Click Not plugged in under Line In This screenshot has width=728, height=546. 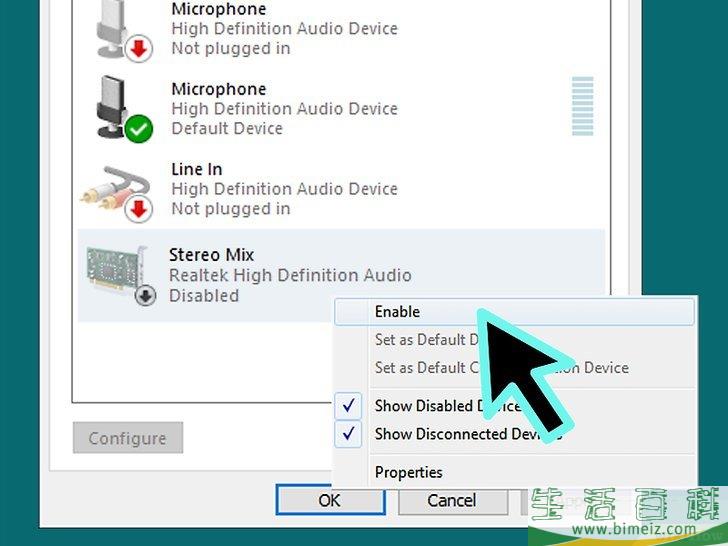tap(231, 209)
